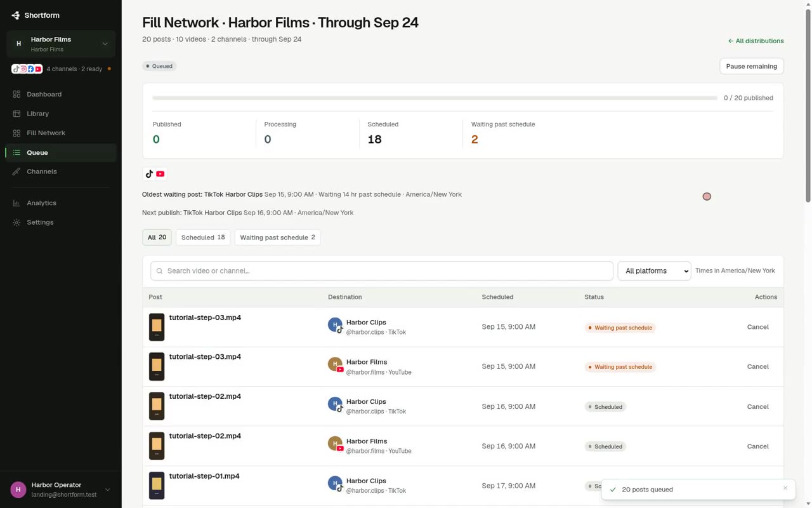812x508 pixels.
Task: Open Analytics in the sidebar
Action: pyautogui.click(x=61, y=203)
